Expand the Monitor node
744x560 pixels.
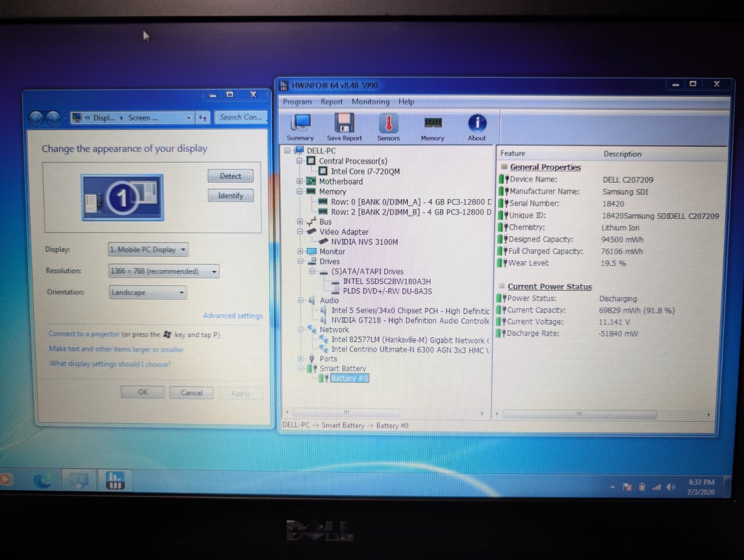point(300,251)
